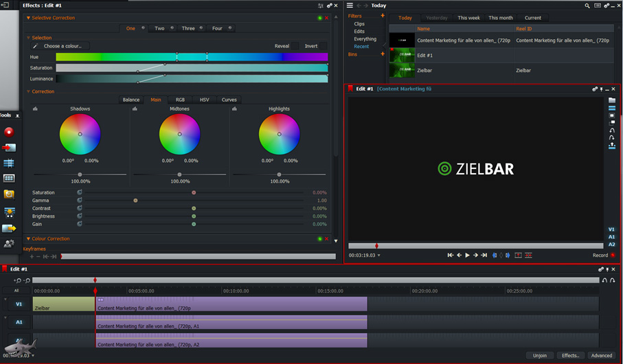The image size is (623, 364).
Task: Click the Unjoin button
Action: pos(540,356)
